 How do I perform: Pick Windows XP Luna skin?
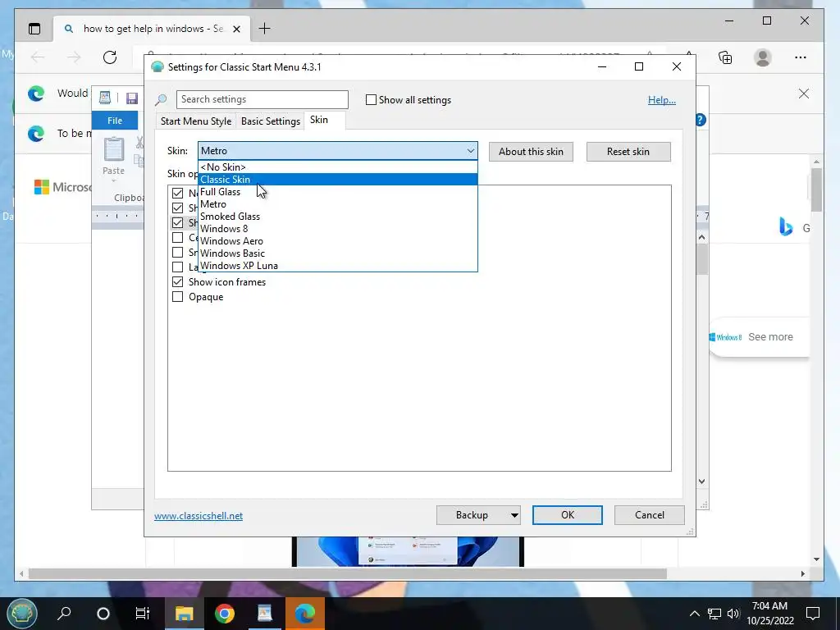click(x=337, y=266)
